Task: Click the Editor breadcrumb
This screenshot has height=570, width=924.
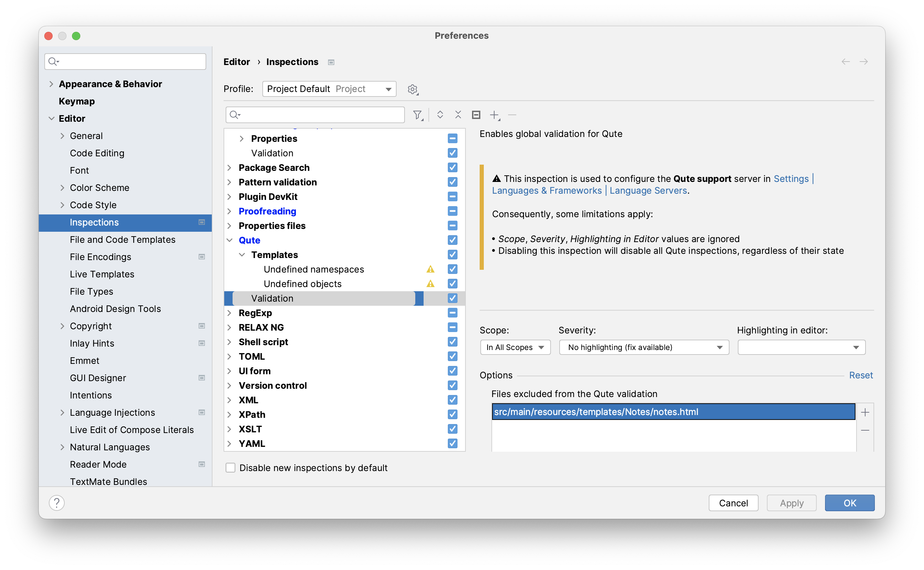Action: (x=236, y=62)
